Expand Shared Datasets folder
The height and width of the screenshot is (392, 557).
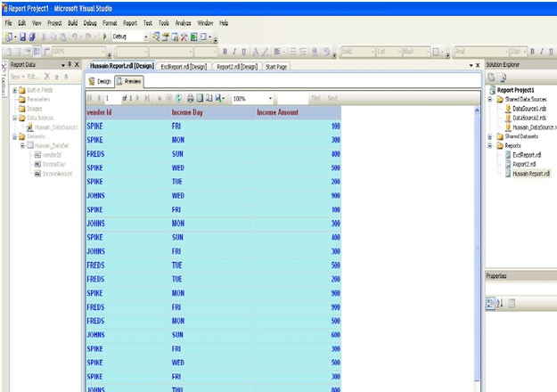click(x=489, y=136)
